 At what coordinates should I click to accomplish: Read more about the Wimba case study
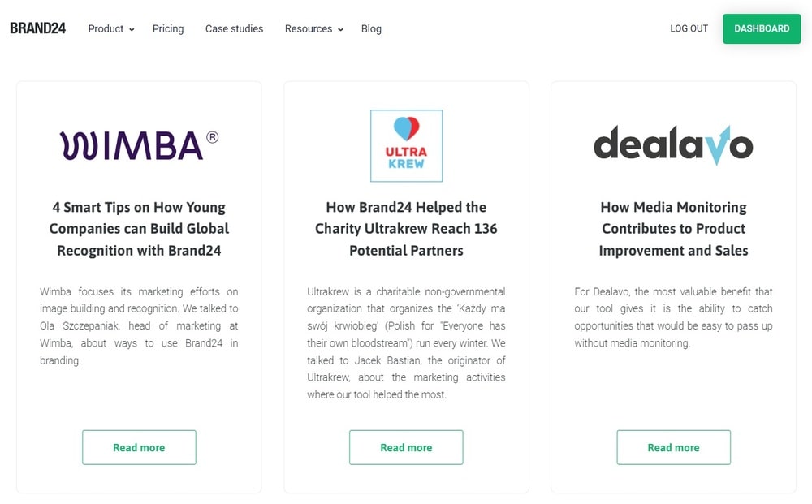[x=139, y=447]
